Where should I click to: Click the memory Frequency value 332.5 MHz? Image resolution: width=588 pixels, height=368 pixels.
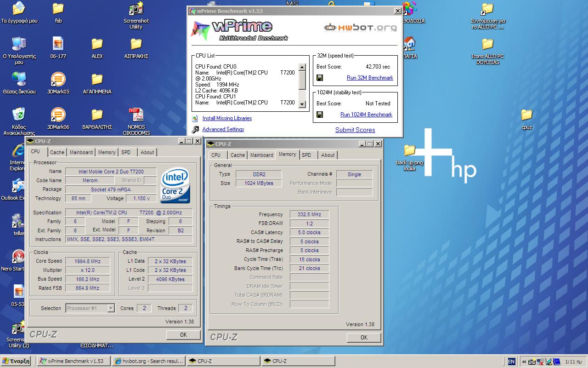coord(309,214)
